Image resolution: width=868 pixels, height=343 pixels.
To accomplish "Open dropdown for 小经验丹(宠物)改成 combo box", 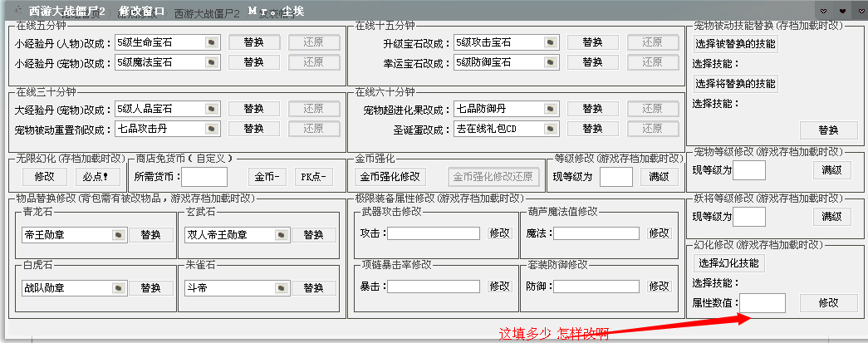I will [212, 63].
